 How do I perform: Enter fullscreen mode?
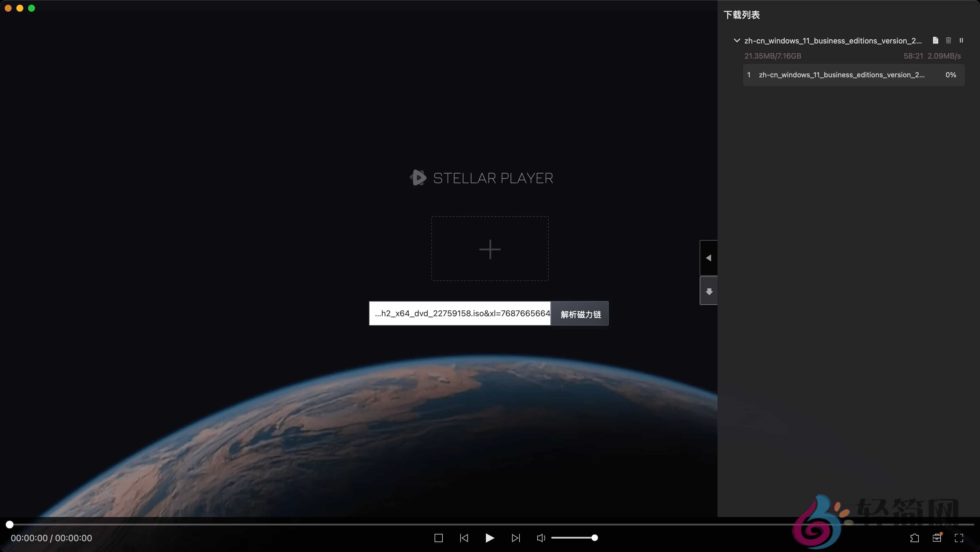(x=959, y=537)
